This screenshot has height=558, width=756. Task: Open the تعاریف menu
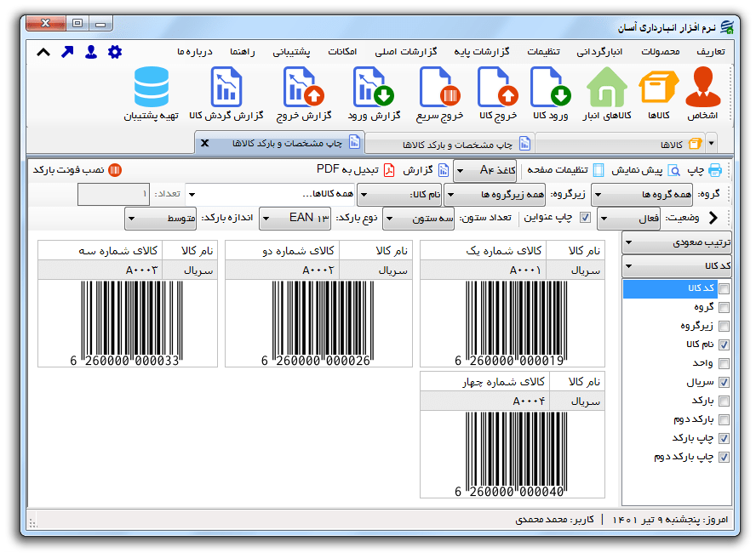(x=711, y=52)
